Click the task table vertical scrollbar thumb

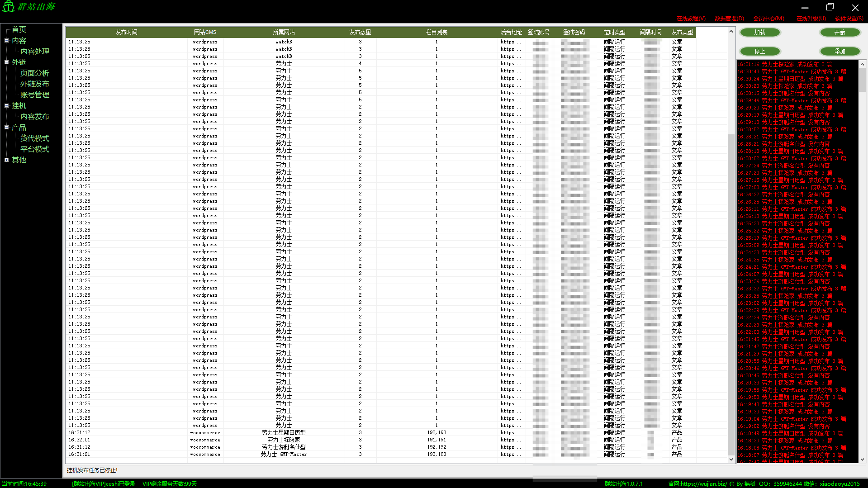point(731,295)
